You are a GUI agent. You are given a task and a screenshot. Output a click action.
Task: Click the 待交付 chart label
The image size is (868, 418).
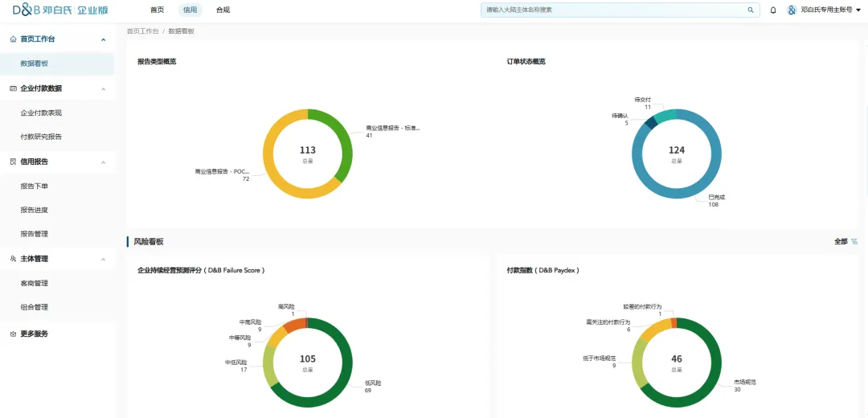[x=642, y=100]
